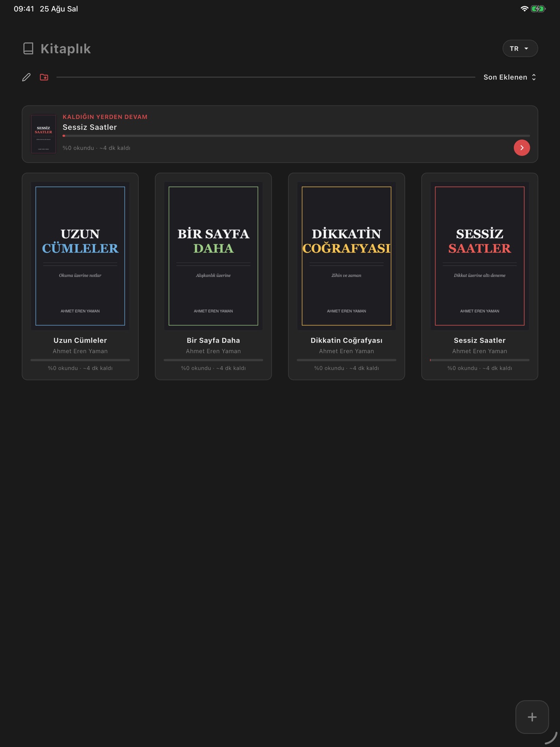This screenshot has width=560, height=747.
Task: Tap the 09:41 clock in status bar
Action: (24, 9)
